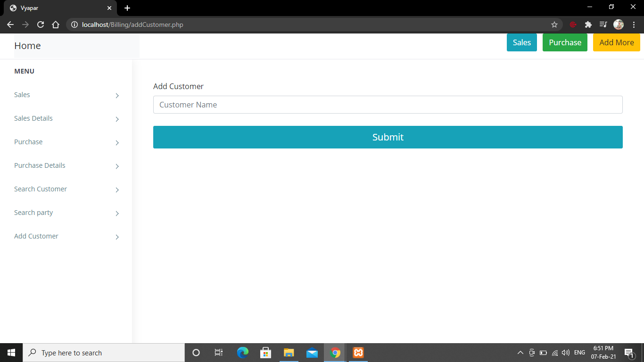
Task: Open Cortana circle on taskbar
Action: tap(196, 353)
